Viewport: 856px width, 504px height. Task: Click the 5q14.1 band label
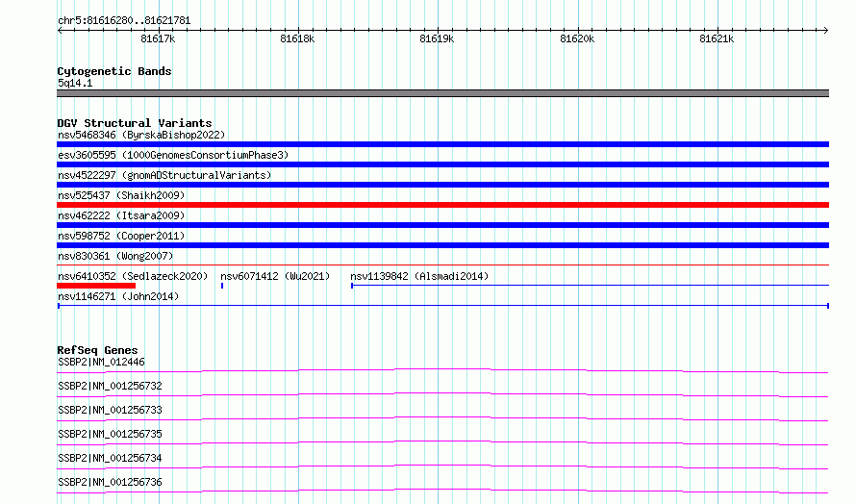click(x=75, y=83)
